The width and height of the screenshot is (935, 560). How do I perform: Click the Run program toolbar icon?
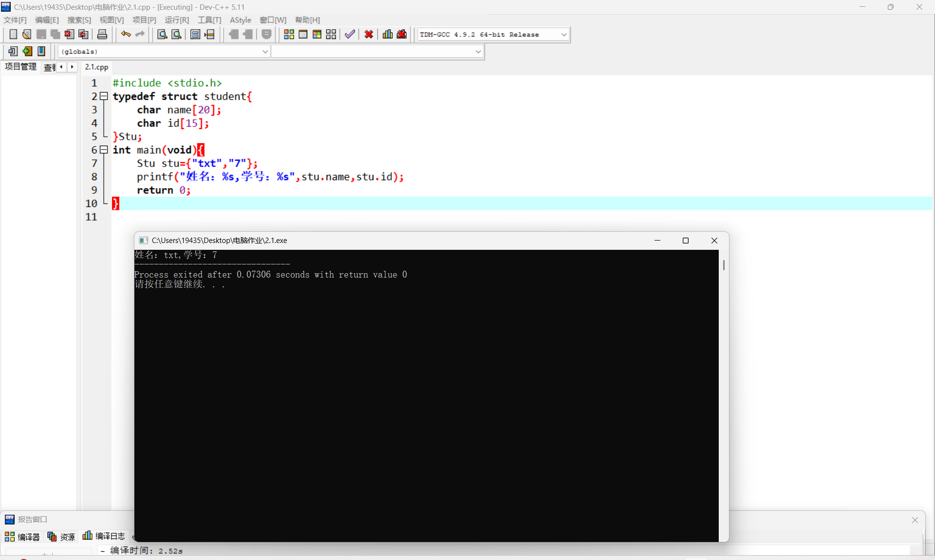303,34
